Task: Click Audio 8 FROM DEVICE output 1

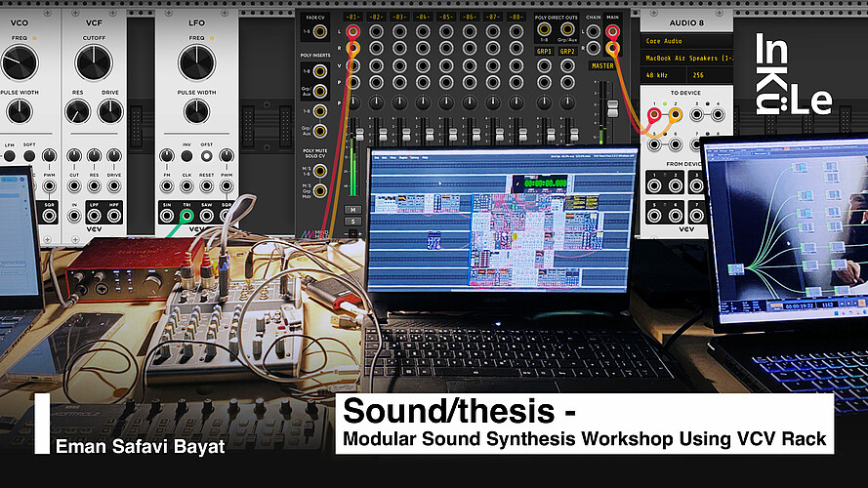Action: pyautogui.click(x=654, y=185)
